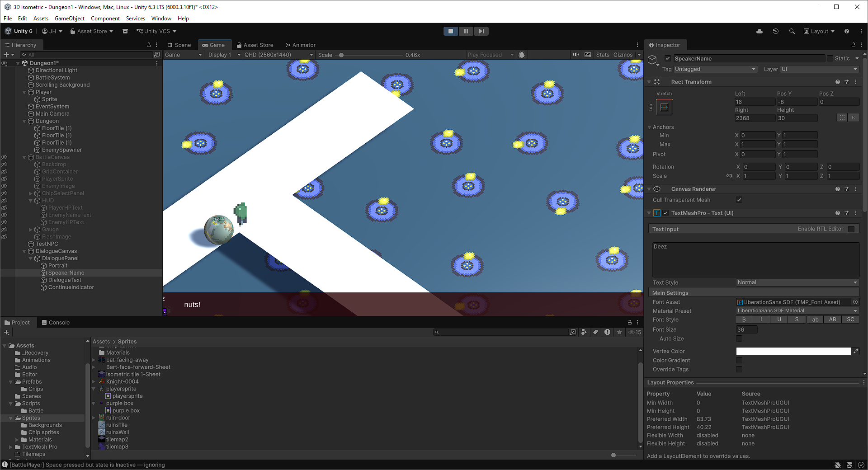Open the Display 1 dropdown
The width and height of the screenshot is (868, 470).
(x=223, y=55)
